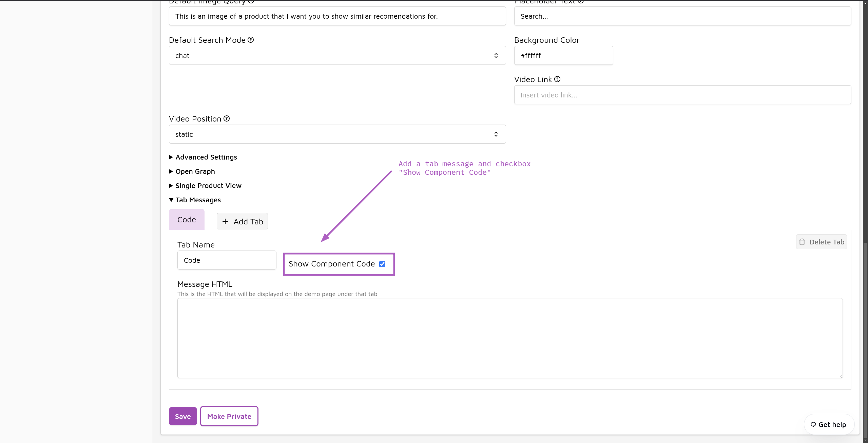
Task: Collapse the Tab Messages section
Action: (x=195, y=200)
